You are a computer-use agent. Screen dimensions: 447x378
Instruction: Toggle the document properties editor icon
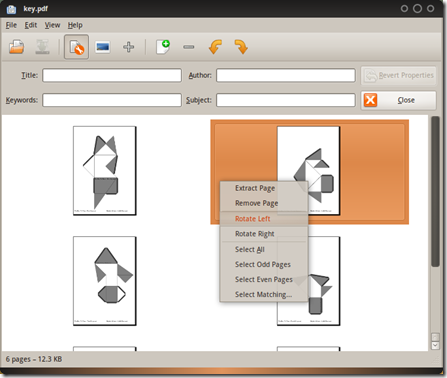[x=76, y=47]
